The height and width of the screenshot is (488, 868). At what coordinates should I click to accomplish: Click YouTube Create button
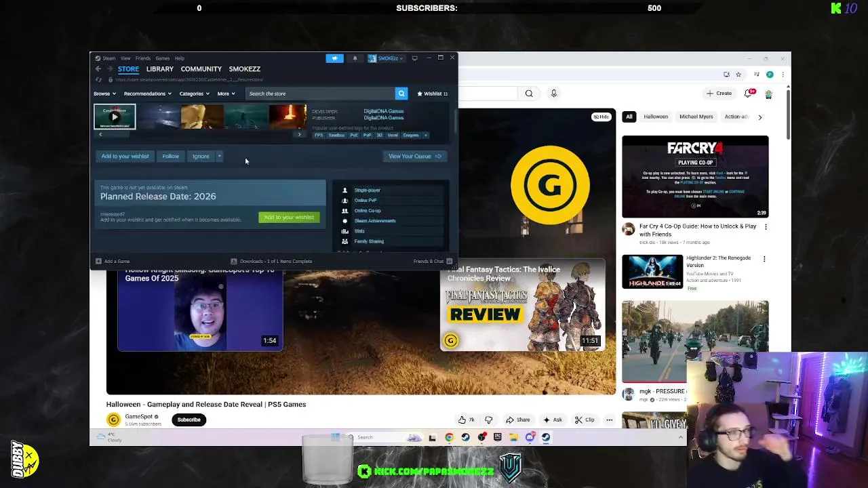[x=719, y=94]
